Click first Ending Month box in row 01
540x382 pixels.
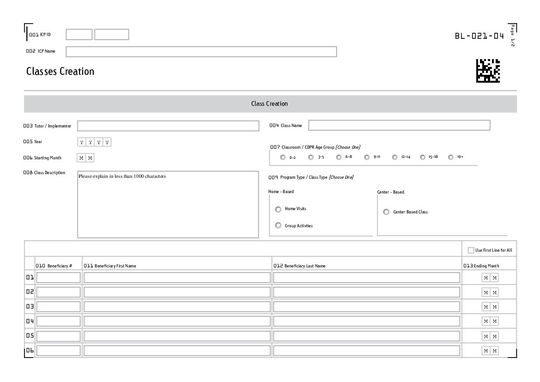[x=486, y=278]
